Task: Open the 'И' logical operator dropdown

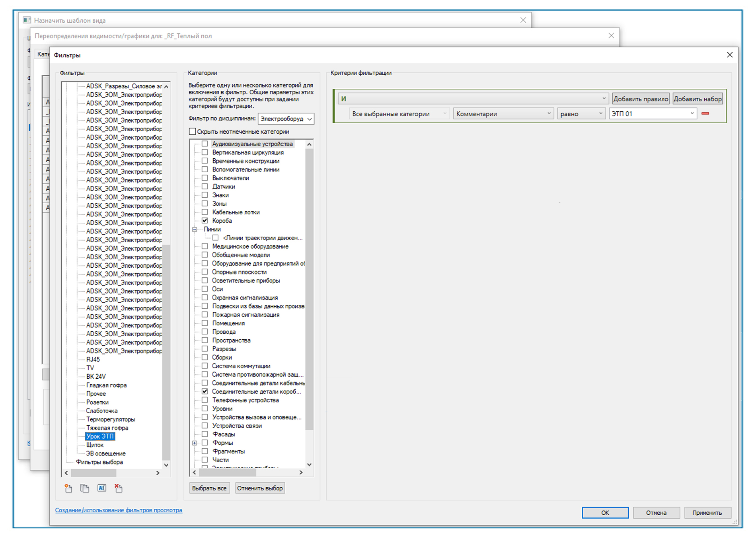Action: click(x=473, y=99)
